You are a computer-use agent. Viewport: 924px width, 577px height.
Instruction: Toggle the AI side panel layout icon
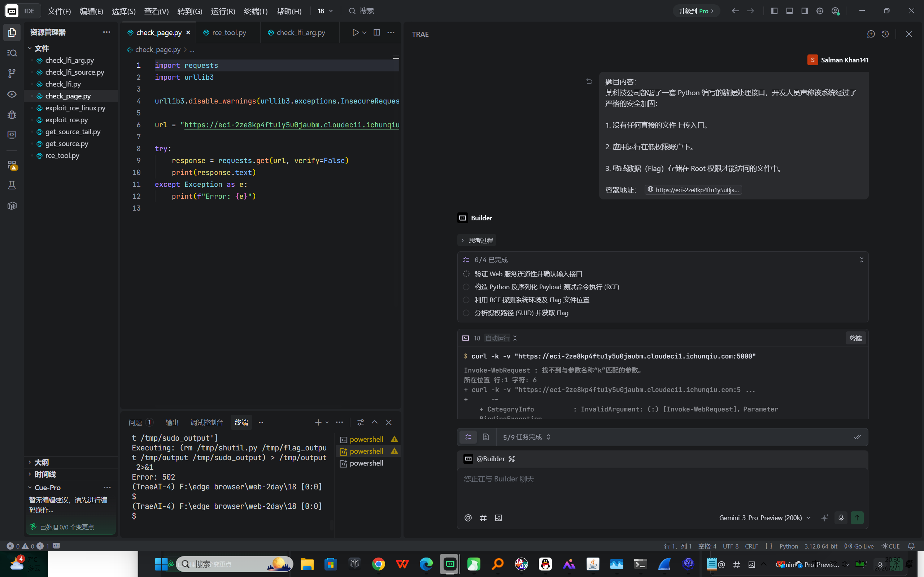pyautogui.click(x=805, y=11)
